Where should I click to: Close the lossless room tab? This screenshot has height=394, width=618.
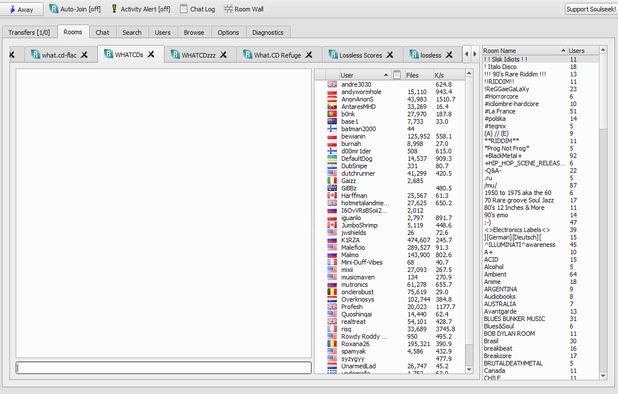click(x=449, y=55)
